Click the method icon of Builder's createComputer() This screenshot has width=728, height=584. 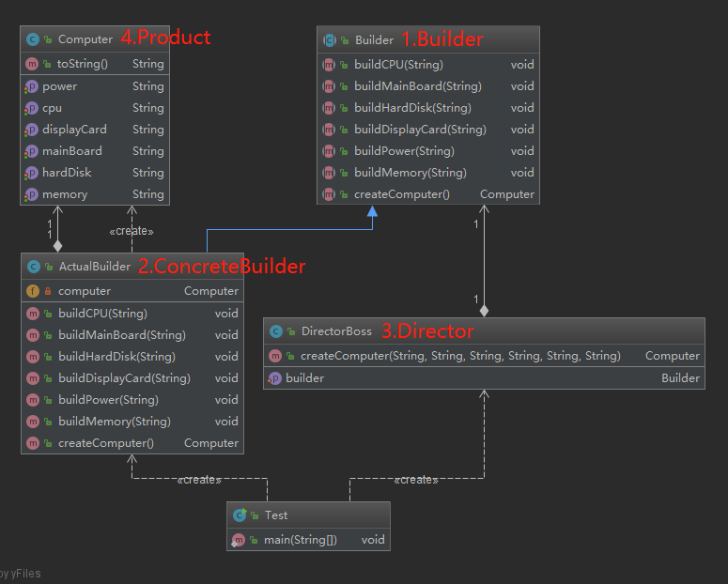point(329,194)
